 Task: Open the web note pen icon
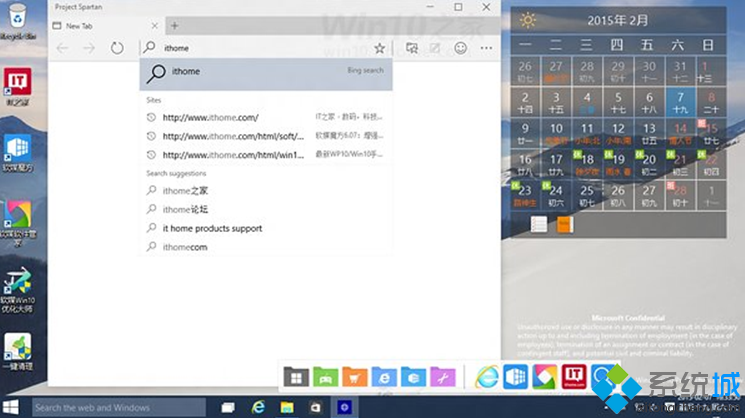coord(435,48)
